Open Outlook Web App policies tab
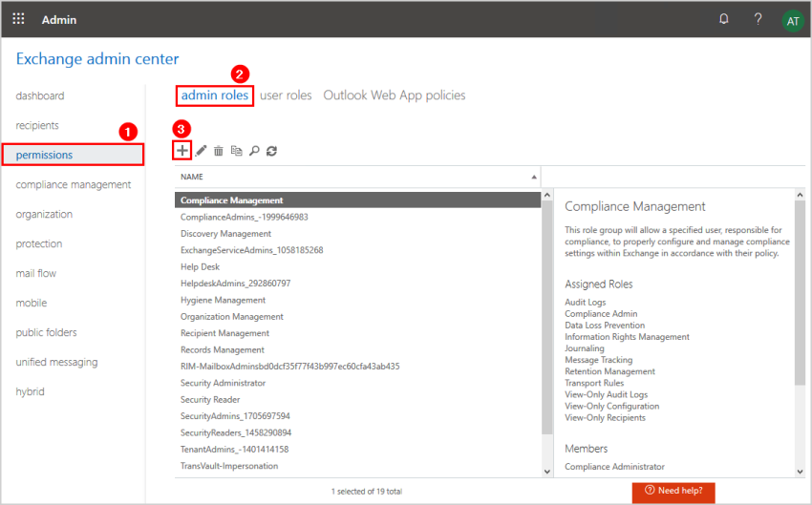This screenshot has width=812, height=505. pos(395,95)
